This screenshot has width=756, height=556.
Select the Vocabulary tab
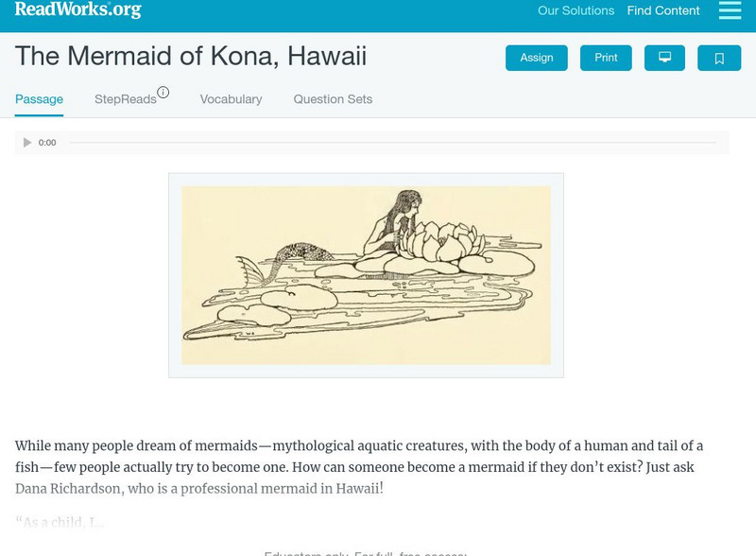pos(231,99)
